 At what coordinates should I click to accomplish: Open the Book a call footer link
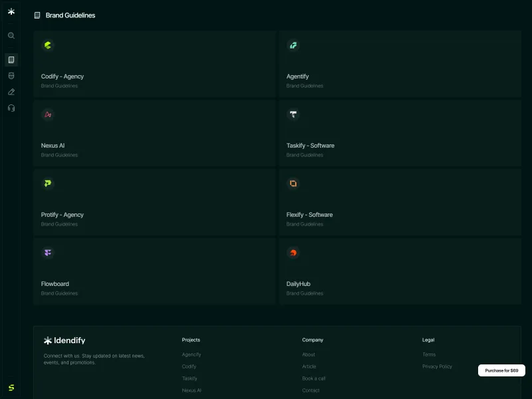tap(314, 378)
